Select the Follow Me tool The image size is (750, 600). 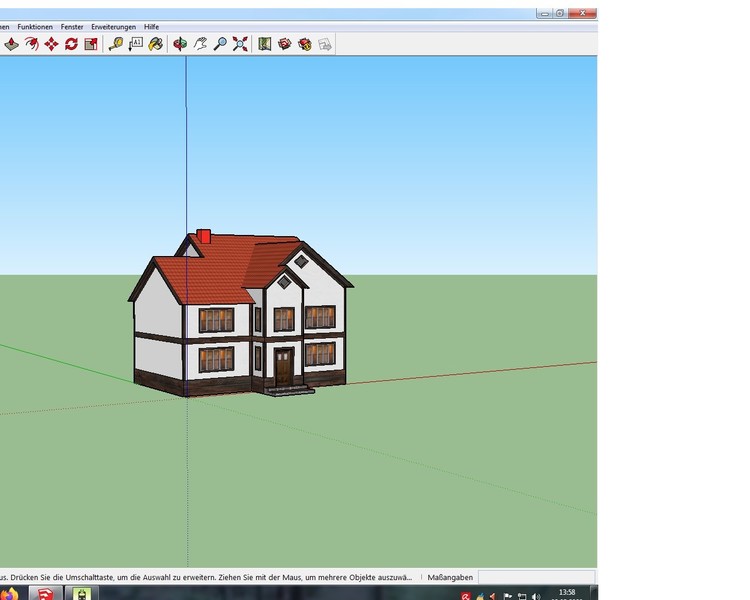(32, 44)
